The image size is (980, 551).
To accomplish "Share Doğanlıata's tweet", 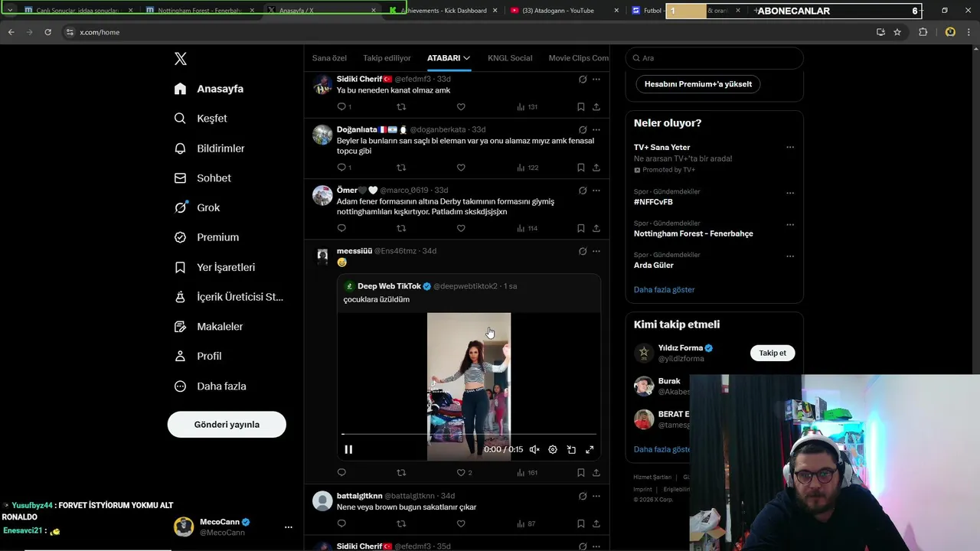I will click(x=596, y=168).
